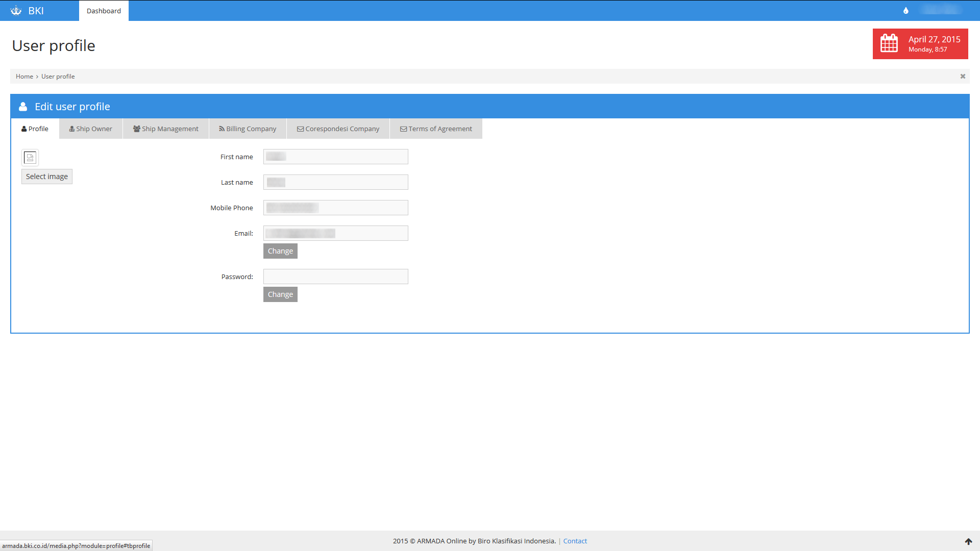Switch to the Ship Management tab

[166, 129]
